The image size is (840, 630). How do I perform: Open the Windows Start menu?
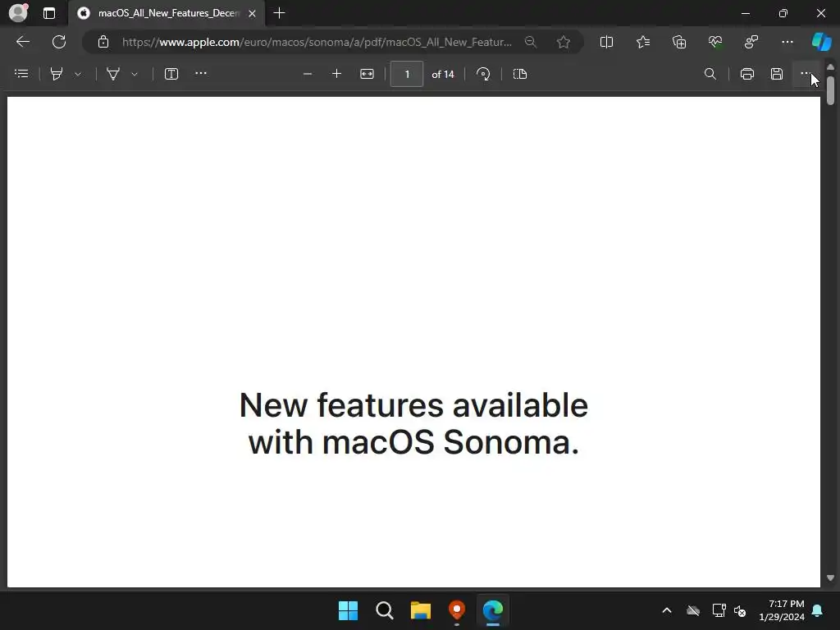tap(348, 610)
